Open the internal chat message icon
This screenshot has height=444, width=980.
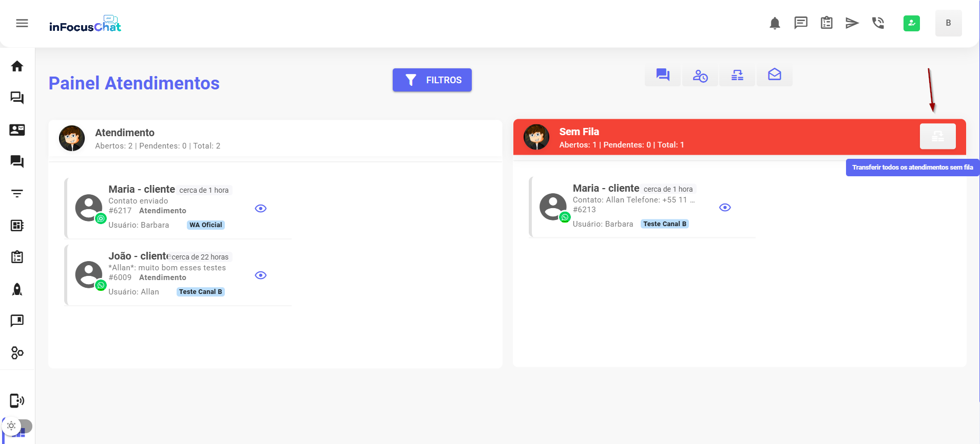pos(800,23)
